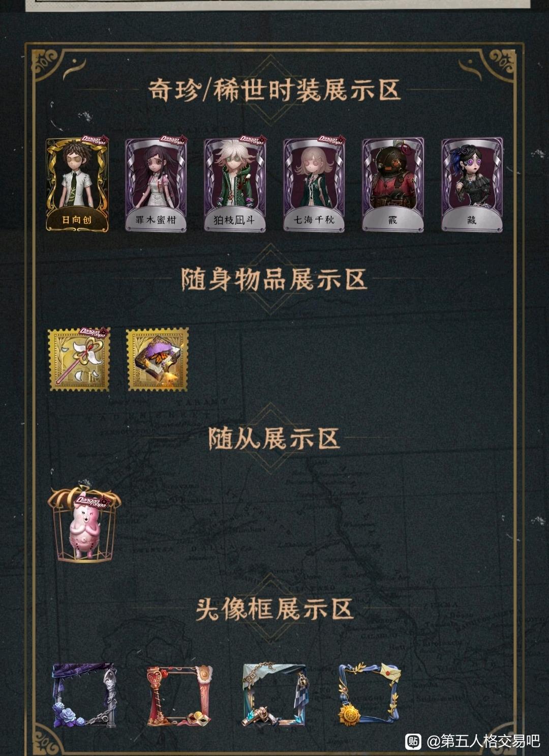The width and height of the screenshot is (549, 756).
Task: Click the 头像框展示区 section title
Action: [x=274, y=608]
